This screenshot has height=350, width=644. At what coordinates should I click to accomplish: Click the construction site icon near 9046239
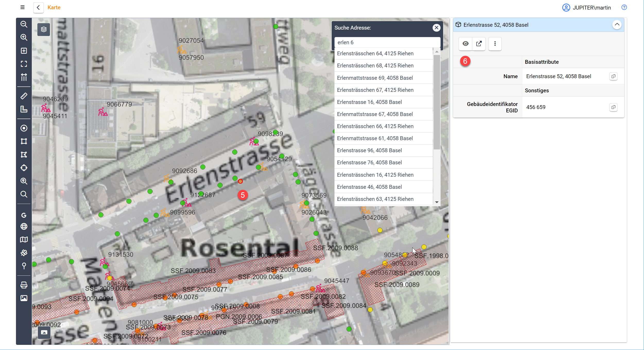[x=46, y=108]
